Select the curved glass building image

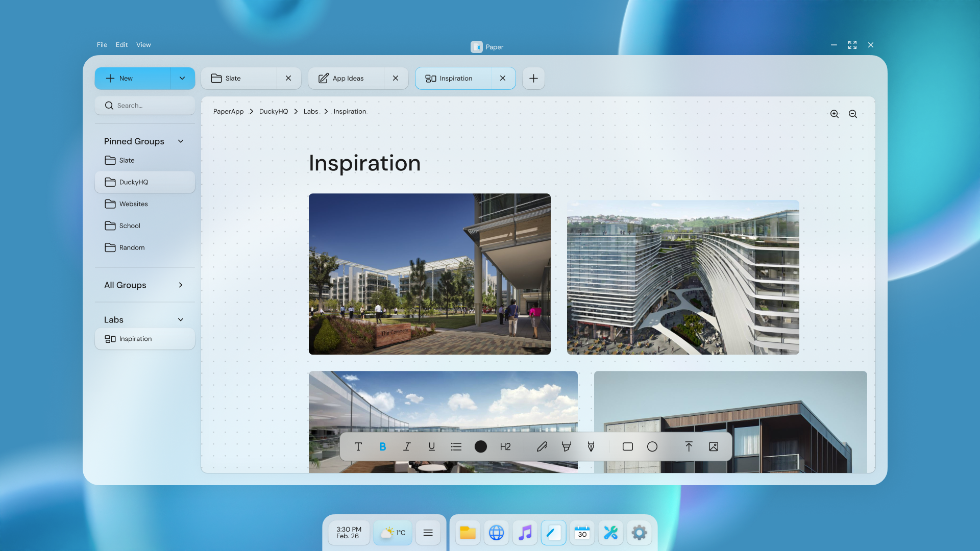(x=683, y=278)
